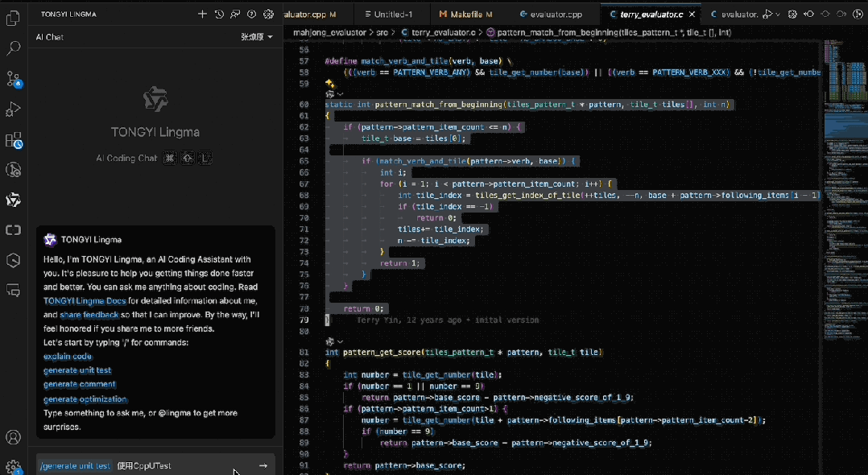Image resolution: width=868 pixels, height=475 pixels.
Task: Click line number 60 in the gutter
Action: [304, 104]
